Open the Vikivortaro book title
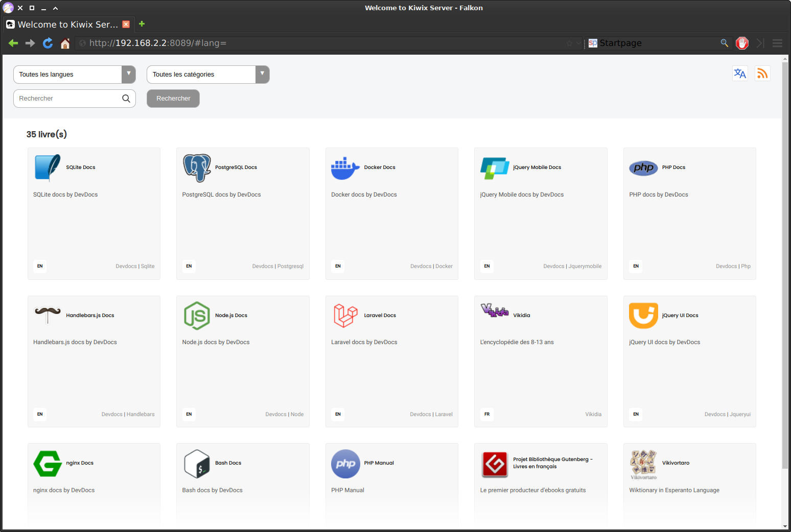 pyautogui.click(x=676, y=463)
